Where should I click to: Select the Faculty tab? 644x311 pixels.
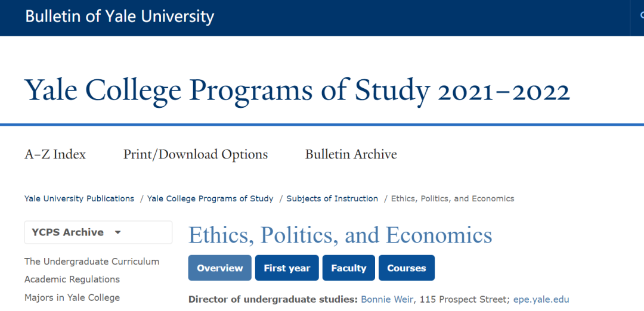pos(348,268)
